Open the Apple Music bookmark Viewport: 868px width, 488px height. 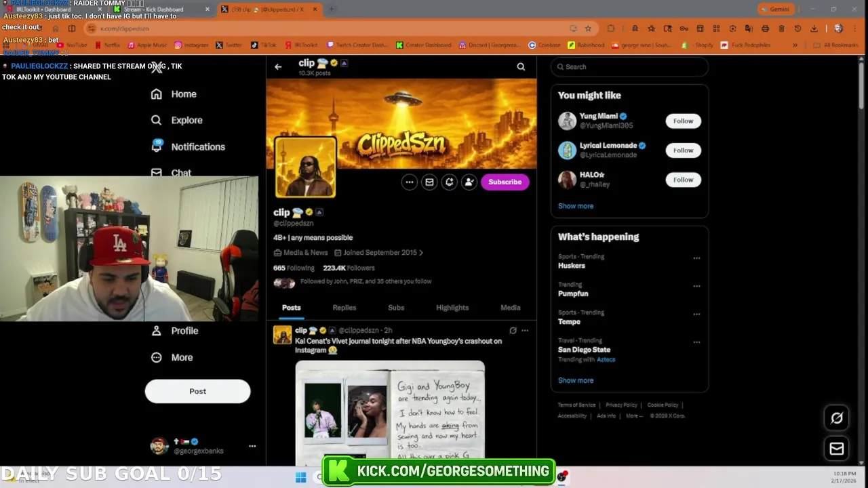coord(147,45)
